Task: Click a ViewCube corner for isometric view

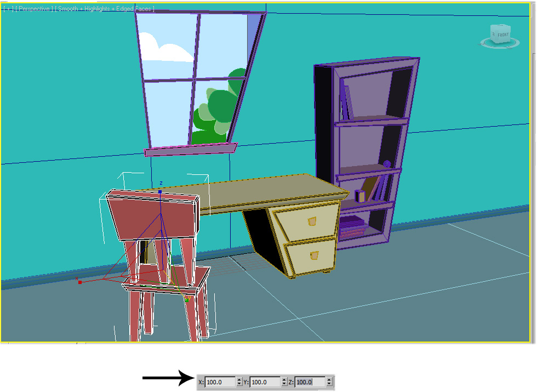Action: pyautogui.click(x=510, y=27)
